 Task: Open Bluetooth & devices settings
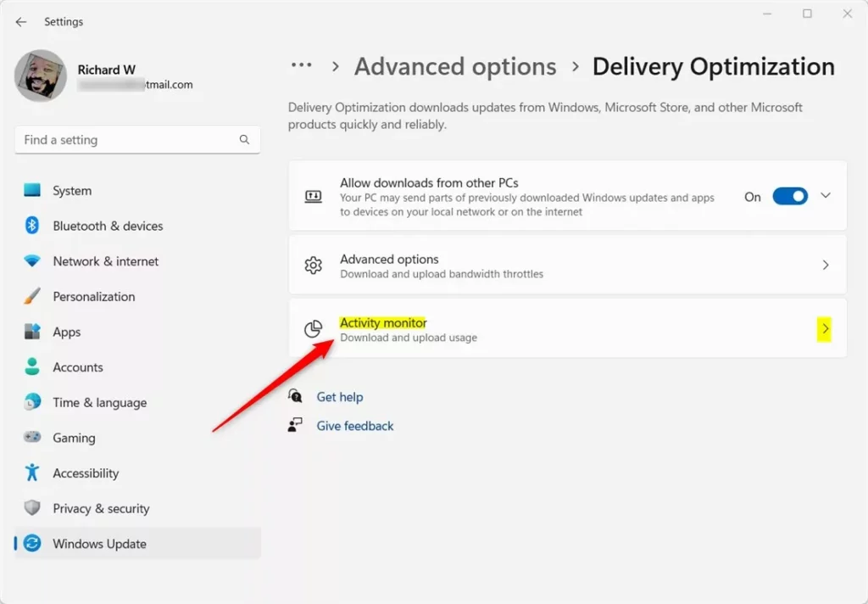(137, 226)
